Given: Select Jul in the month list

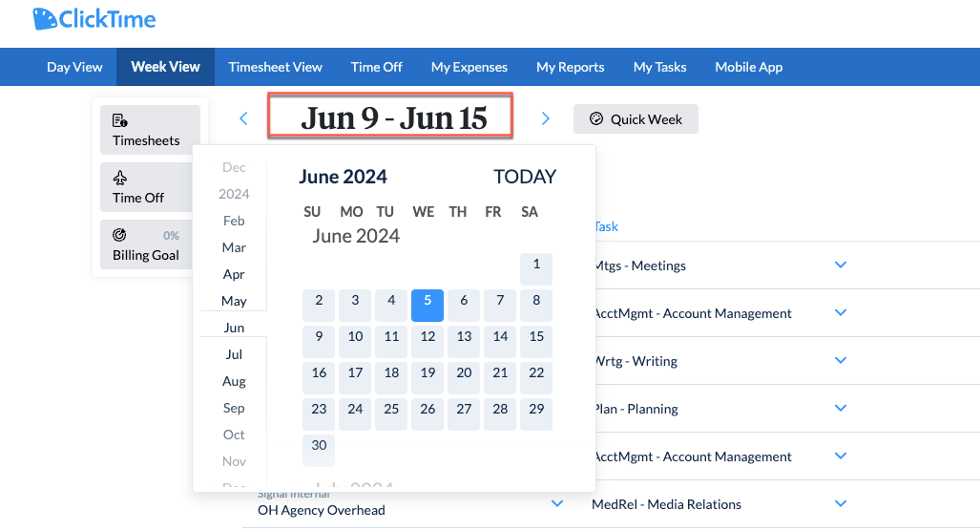Looking at the screenshot, I should (x=234, y=354).
